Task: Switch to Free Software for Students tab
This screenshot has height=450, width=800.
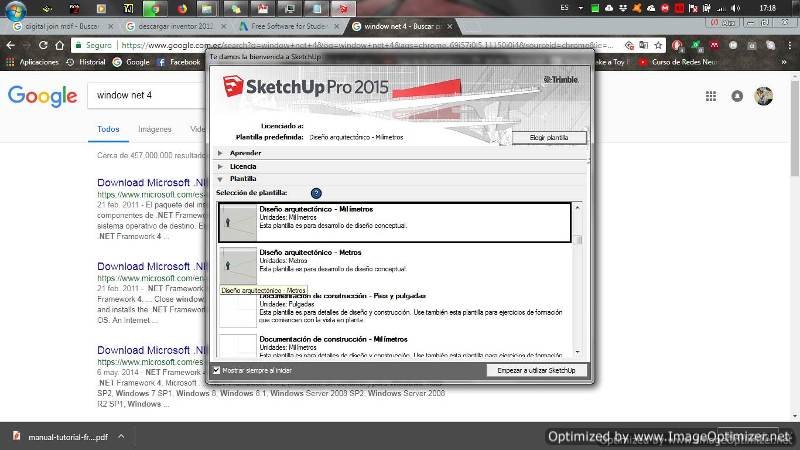Action: [x=289, y=26]
